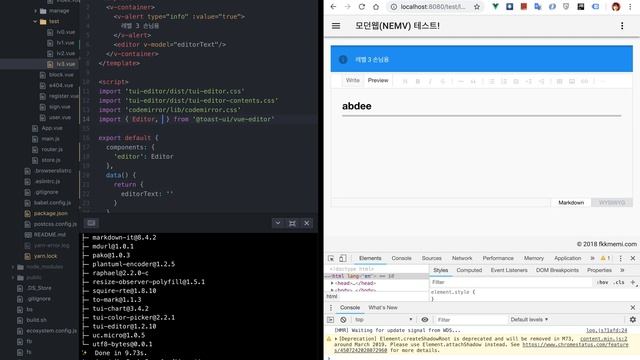The image size is (640, 360).
Task: Show more DevTools tabs with the chevron
Action: [592, 258]
